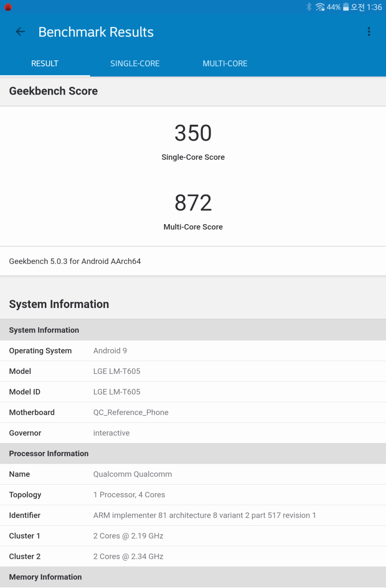Open the SINGLE-CORE tab
386x588 pixels.
coord(135,64)
